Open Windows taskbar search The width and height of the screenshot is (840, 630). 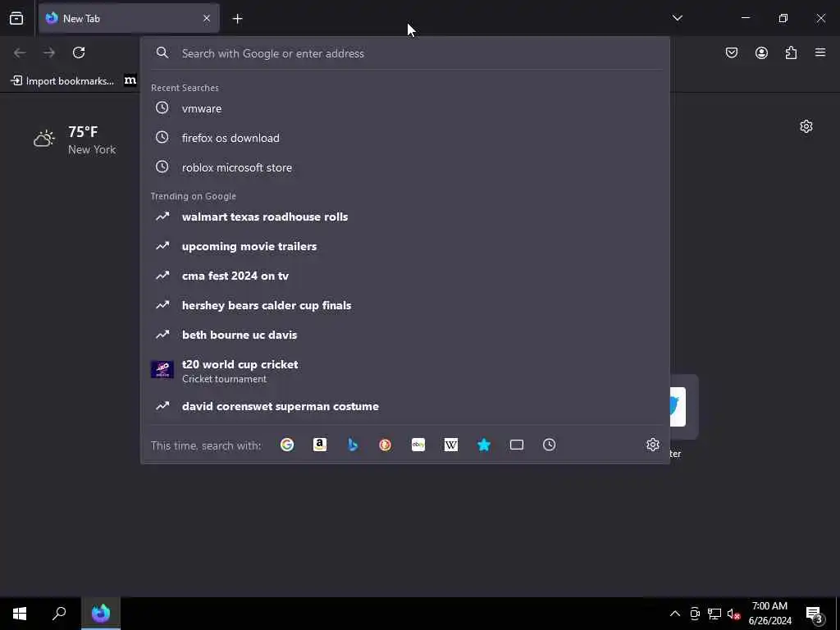coord(59,614)
